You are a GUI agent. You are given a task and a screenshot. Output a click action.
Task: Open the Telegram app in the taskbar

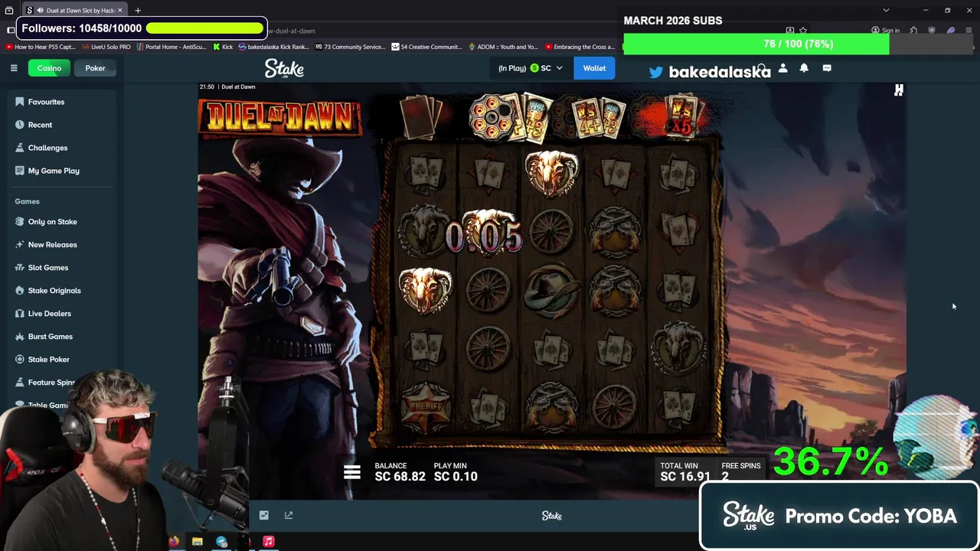coord(221,541)
